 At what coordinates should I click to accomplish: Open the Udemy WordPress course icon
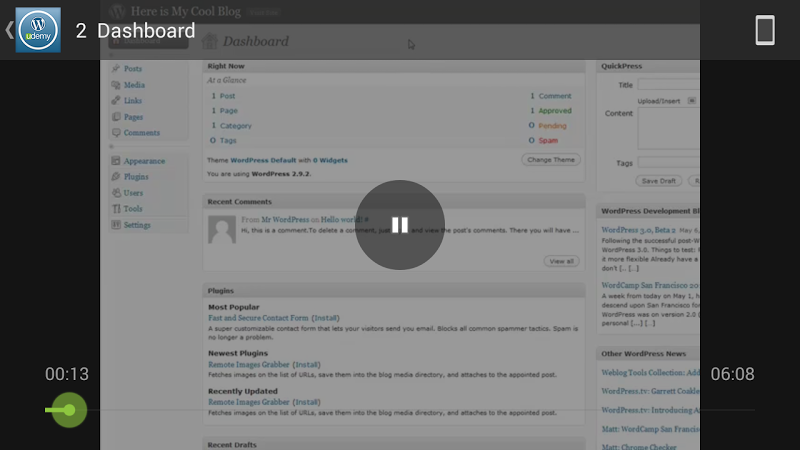[x=38, y=30]
